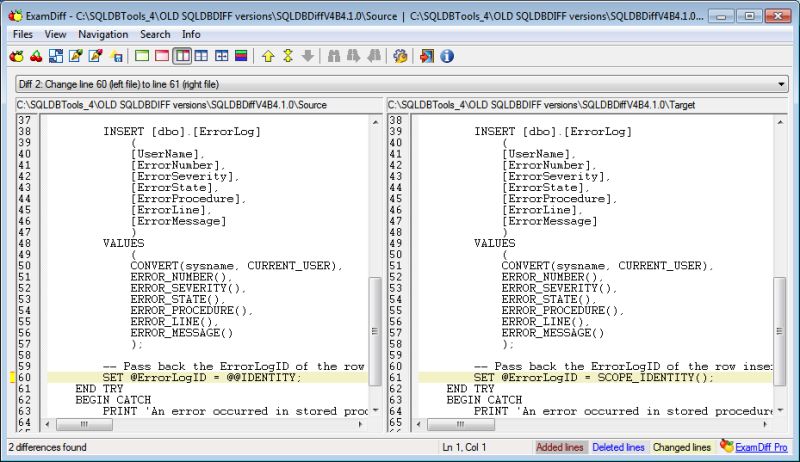Click left pane vertical scrollbar thumb

tap(375, 331)
